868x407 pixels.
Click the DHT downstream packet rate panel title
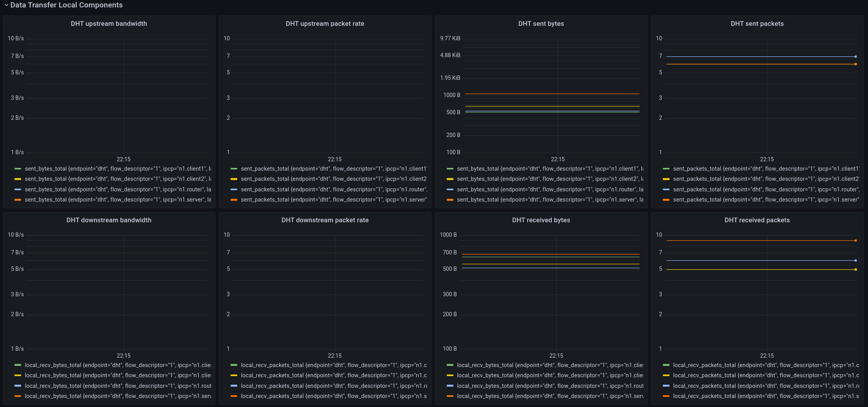tap(325, 220)
